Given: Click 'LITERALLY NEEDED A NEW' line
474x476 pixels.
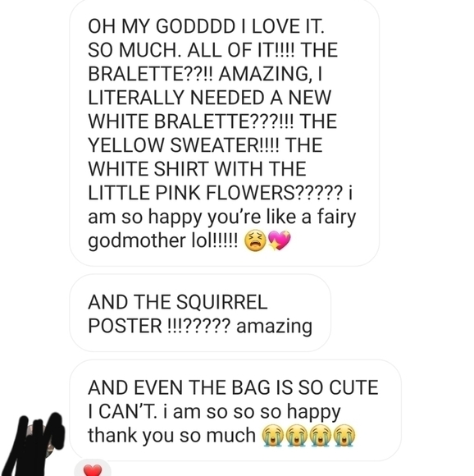Looking at the screenshot, I should pyautogui.click(x=210, y=98).
